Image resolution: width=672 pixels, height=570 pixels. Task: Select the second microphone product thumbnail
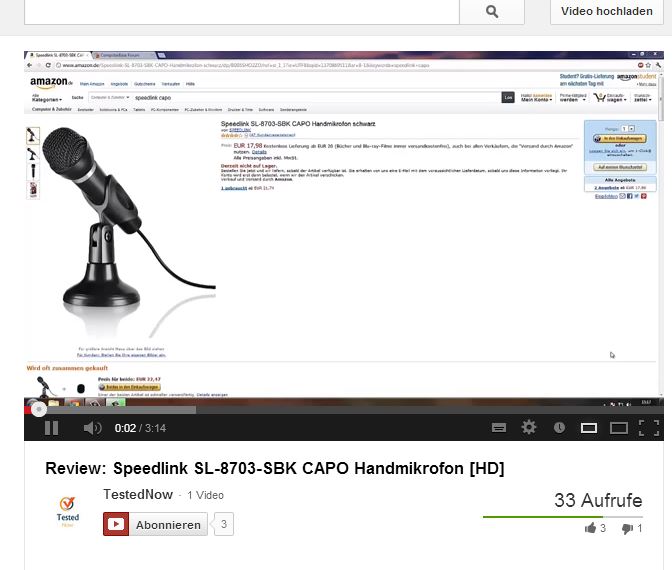point(33,153)
